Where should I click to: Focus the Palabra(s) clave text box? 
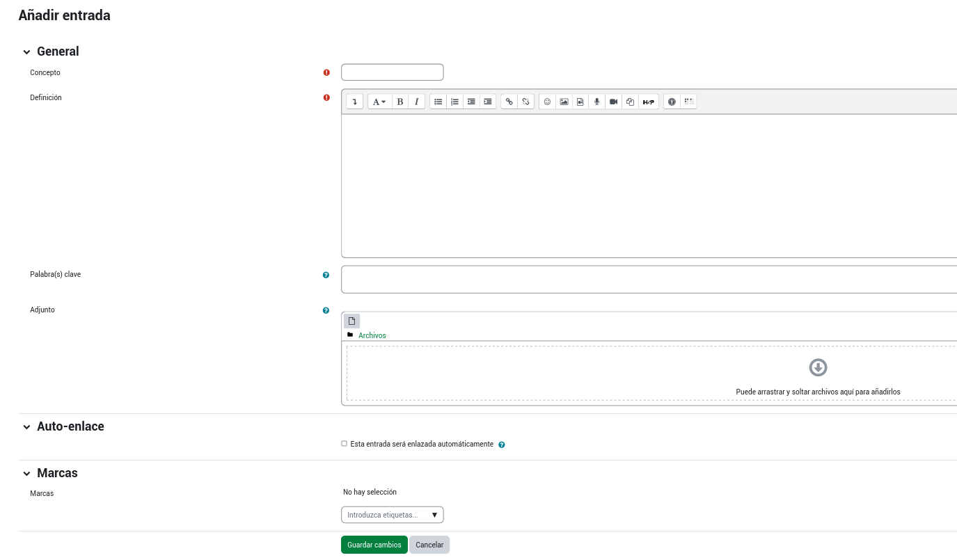click(649, 280)
